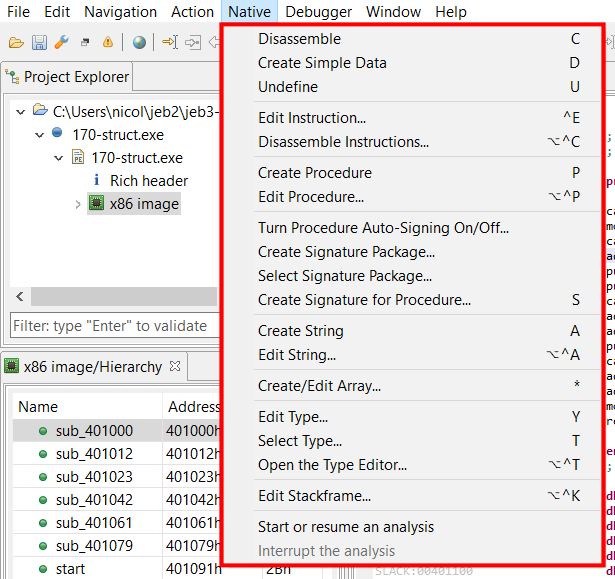Select sub_401000 in hierarchy list
The image size is (615, 579).
pos(117,431)
